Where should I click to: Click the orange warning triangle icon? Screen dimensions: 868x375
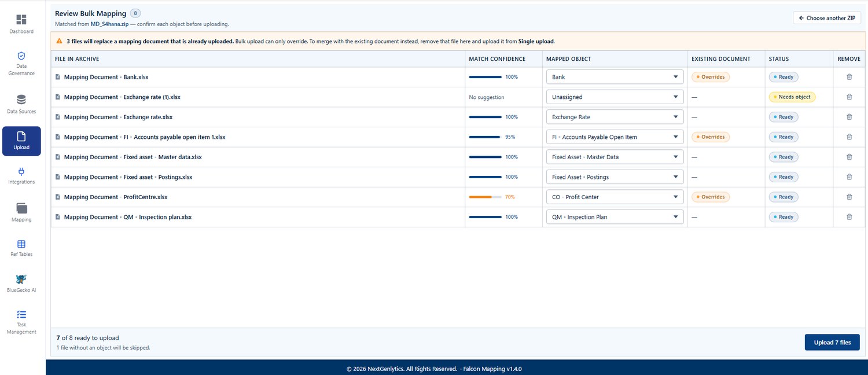(59, 41)
